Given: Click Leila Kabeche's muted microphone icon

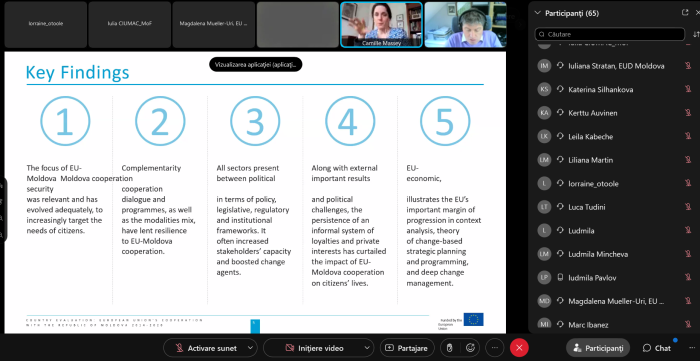Looking at the screenshot, I should [x=688, y=137].
